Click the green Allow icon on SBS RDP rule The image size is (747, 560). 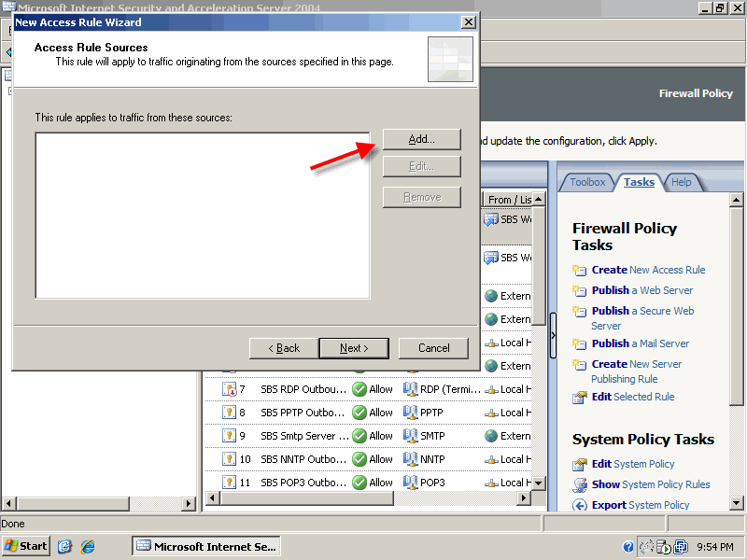pyautogui.click(x=359, y=389)
